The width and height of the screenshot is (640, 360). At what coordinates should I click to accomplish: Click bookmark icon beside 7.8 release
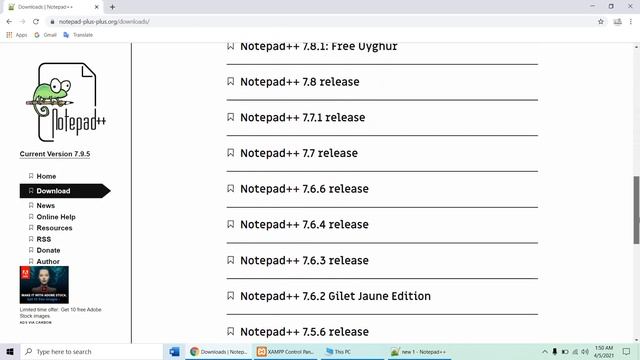tap(231, 81)
